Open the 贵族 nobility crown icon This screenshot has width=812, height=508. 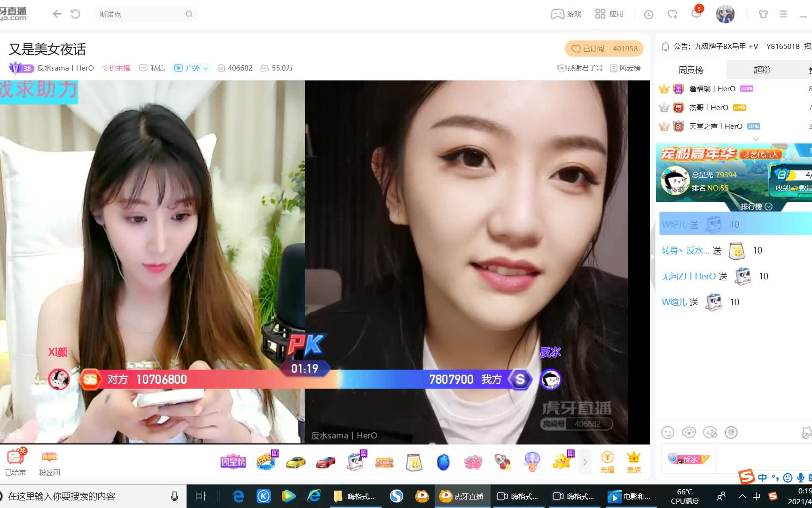(x=633, y=462)
